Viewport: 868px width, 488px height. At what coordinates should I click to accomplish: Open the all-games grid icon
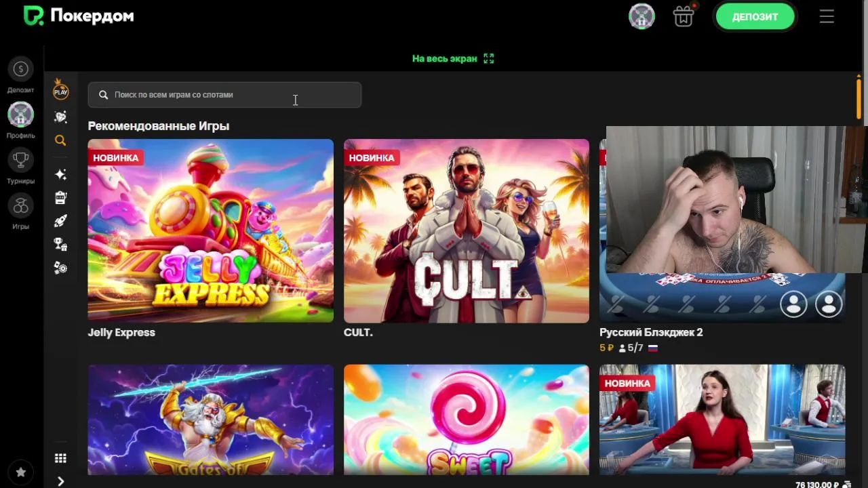[x=60, y=458]
